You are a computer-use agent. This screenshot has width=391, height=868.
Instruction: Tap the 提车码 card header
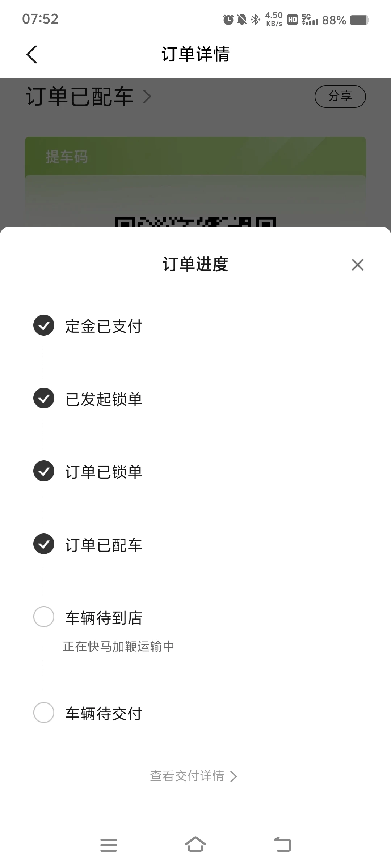coord(195,157)
